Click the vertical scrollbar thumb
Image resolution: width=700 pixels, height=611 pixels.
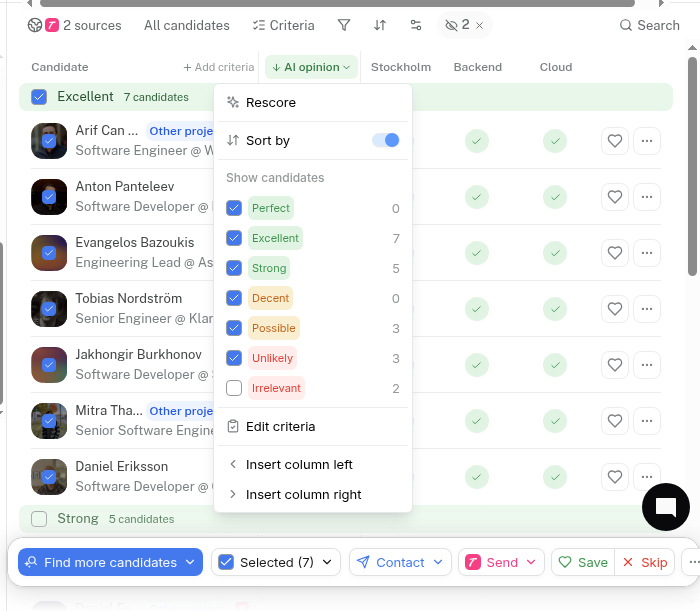pyautogui.click(x=692, y=166)
